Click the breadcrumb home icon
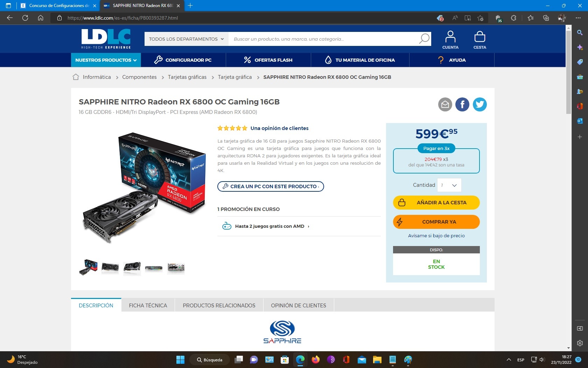This screenshot has height=368, width=588. pyautogui.click(x=76, y=77)
